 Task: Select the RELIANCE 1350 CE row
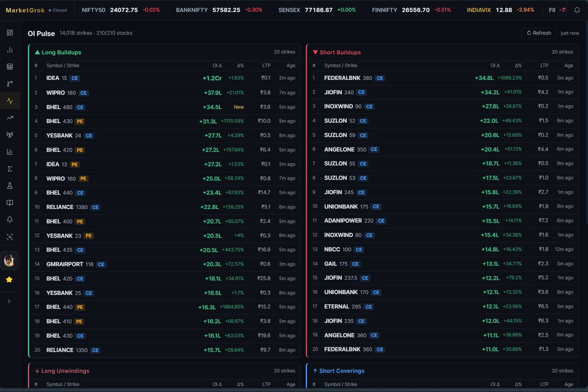(165, 350)
